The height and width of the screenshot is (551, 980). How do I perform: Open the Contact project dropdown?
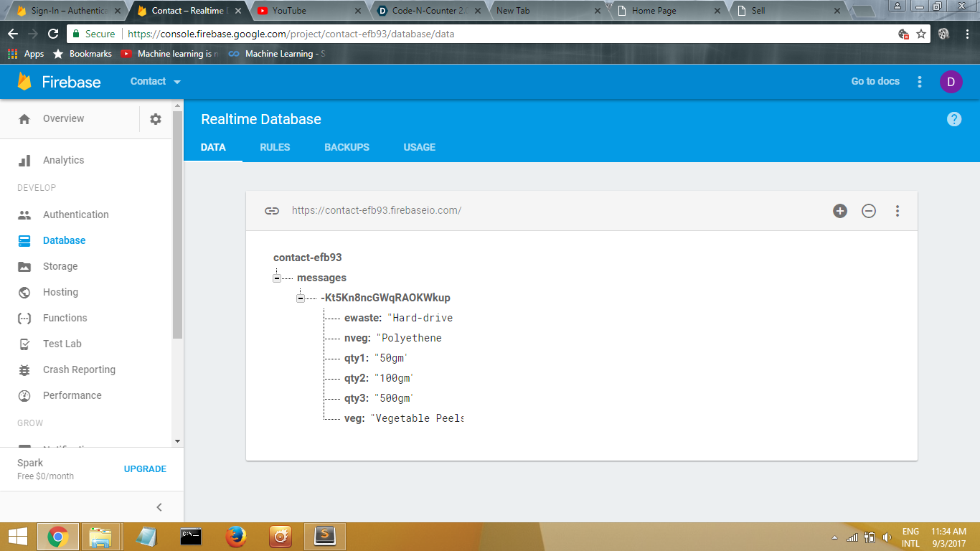pos(156,82)
